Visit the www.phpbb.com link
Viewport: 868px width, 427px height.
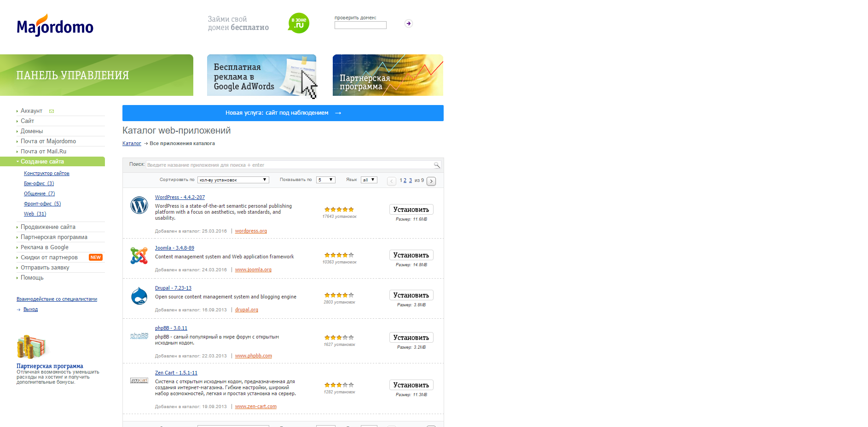pos(254,356)
